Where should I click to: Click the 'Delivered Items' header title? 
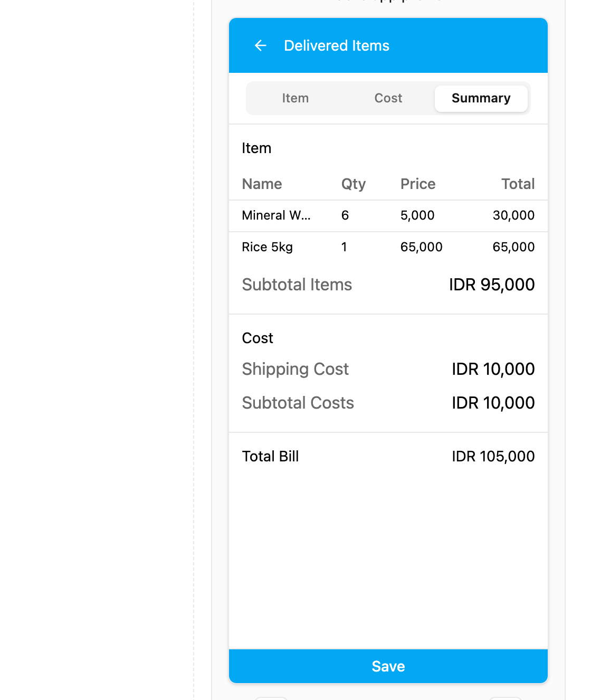[x=337, y=45]
